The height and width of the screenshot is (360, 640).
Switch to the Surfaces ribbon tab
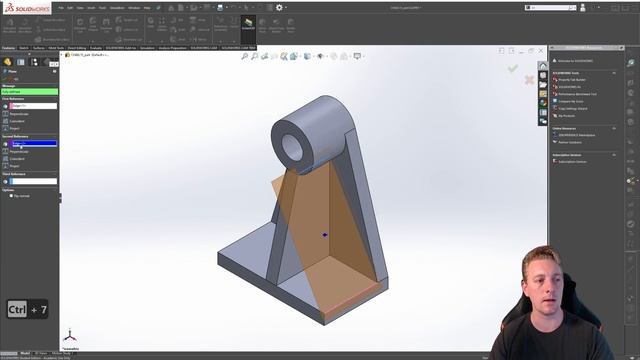coord(39,48)
